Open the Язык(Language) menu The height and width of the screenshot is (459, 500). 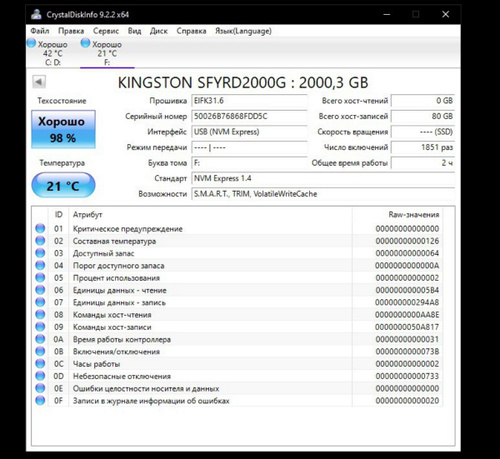click(243, 31)
